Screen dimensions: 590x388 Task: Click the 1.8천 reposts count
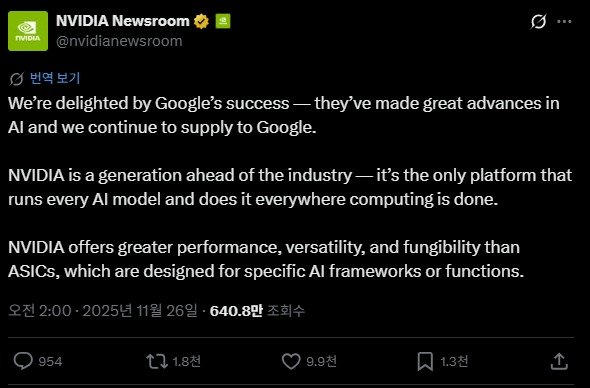point(187,361)
